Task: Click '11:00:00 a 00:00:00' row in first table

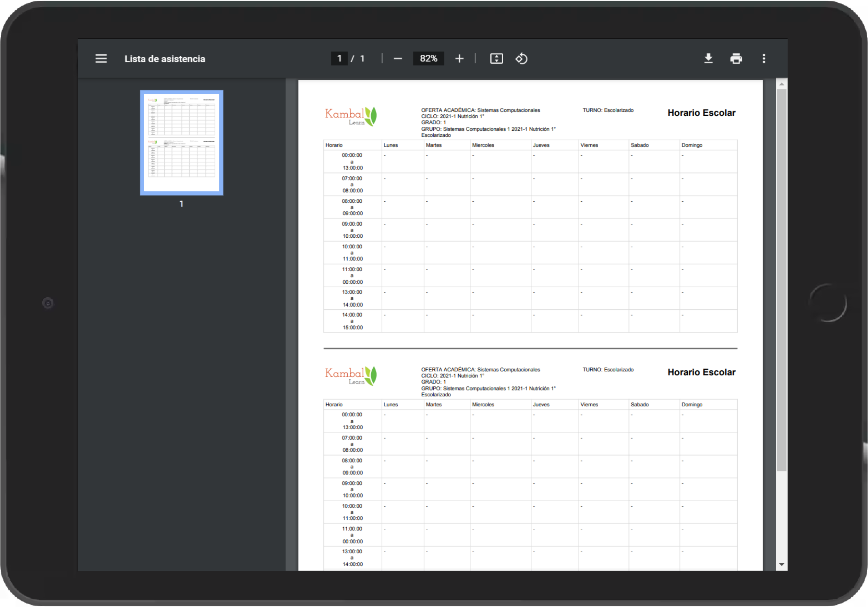Action: click(x=530, y=275)
